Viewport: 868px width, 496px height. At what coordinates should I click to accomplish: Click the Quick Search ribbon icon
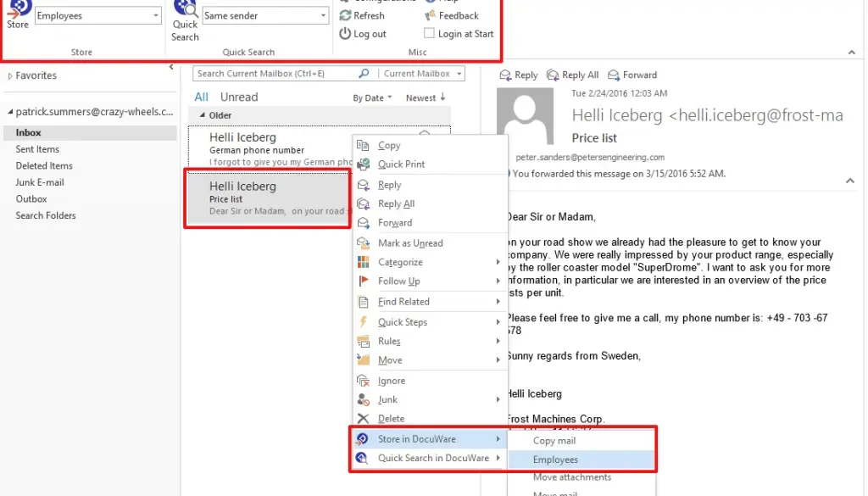pyautogui.click(x=185, y=8)
